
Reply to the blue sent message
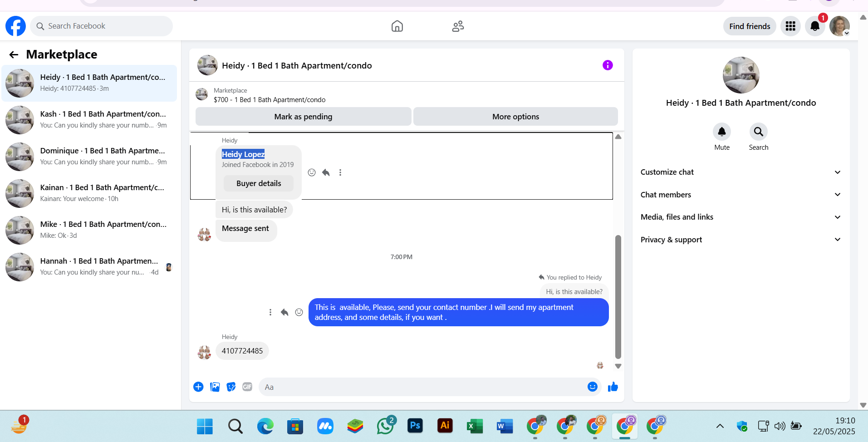tap(284, 312)
